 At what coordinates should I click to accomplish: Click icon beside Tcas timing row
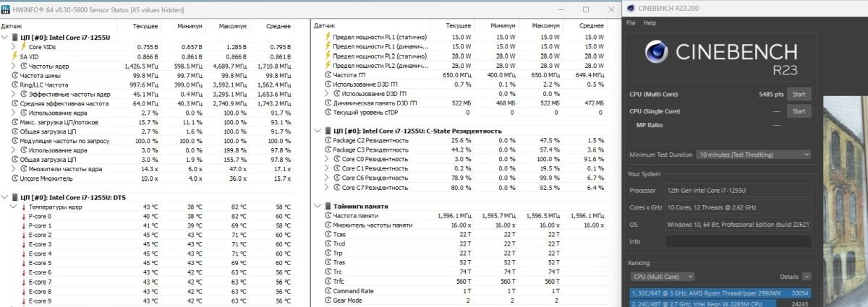click(328, 234)
